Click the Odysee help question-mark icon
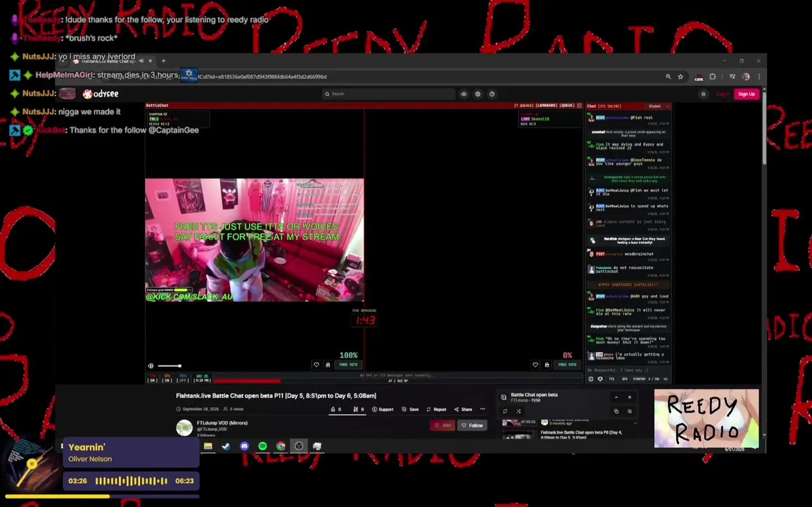The height and width of the screenshot is (507, 812). click(x=492, y=94)
